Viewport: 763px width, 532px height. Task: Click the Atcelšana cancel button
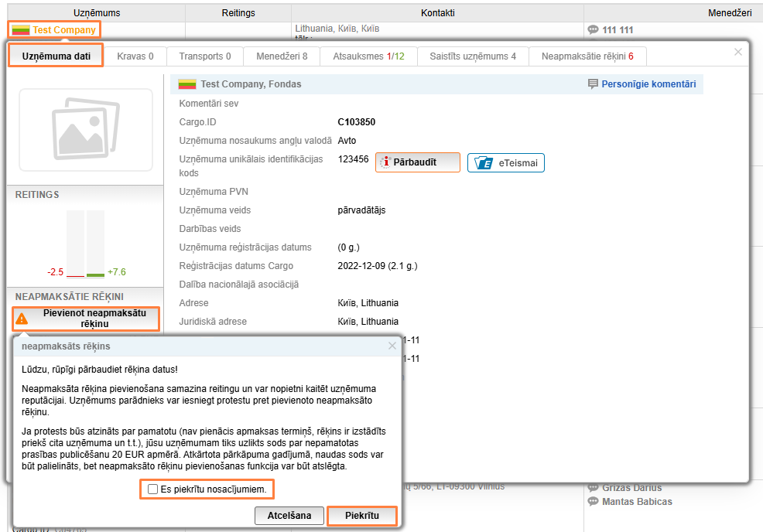point(289,516)
